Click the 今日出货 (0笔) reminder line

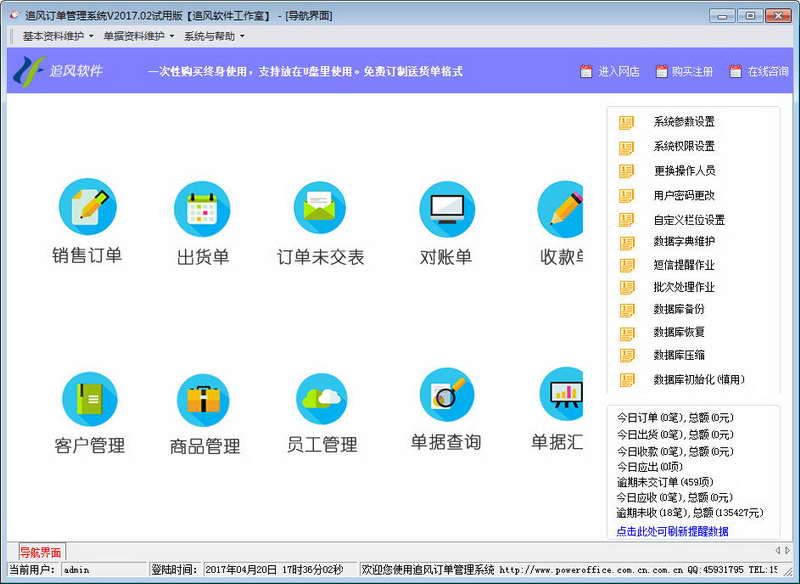click(x=675, y=435)
